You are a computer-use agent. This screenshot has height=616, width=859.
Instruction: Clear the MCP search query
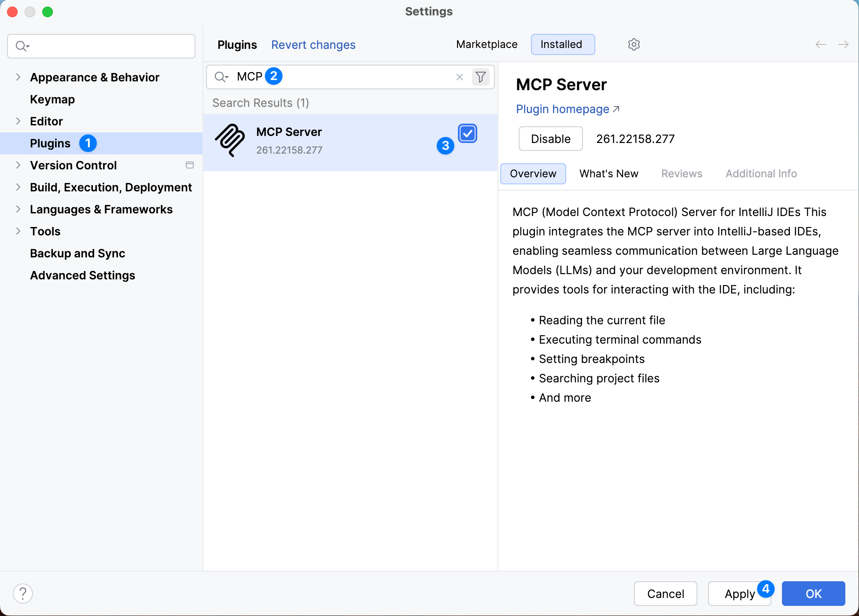(x=459, y=77)
